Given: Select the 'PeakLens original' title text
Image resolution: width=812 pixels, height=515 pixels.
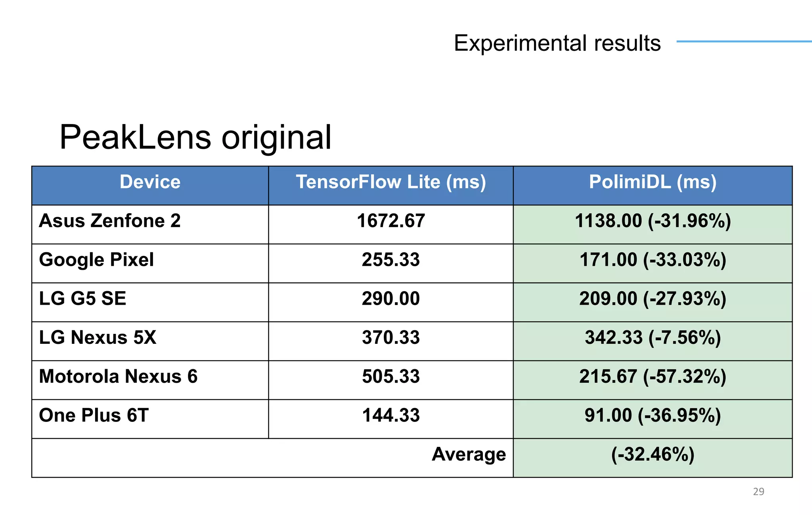Looking at the screenshot, I should [195, 137].
